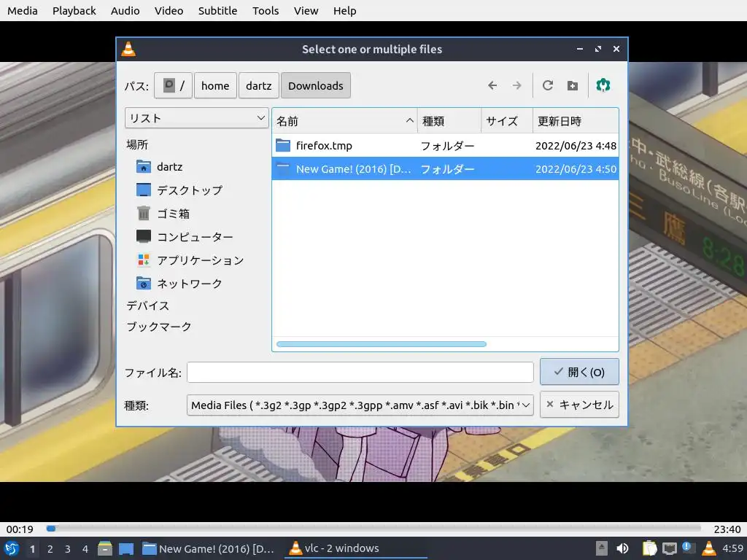Open the volume control tray icon
Screen dimensions: 747x560
click(x=622, y=548)
